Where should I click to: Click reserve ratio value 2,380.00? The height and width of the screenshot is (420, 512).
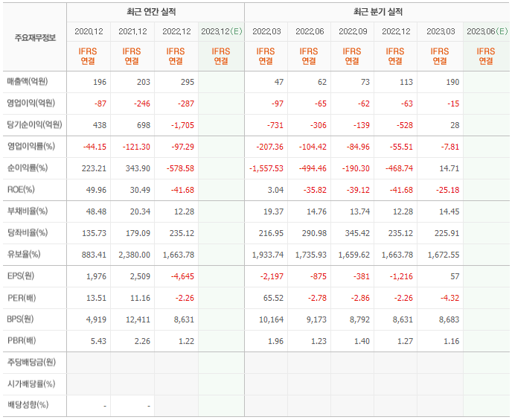tap(135, 255)
